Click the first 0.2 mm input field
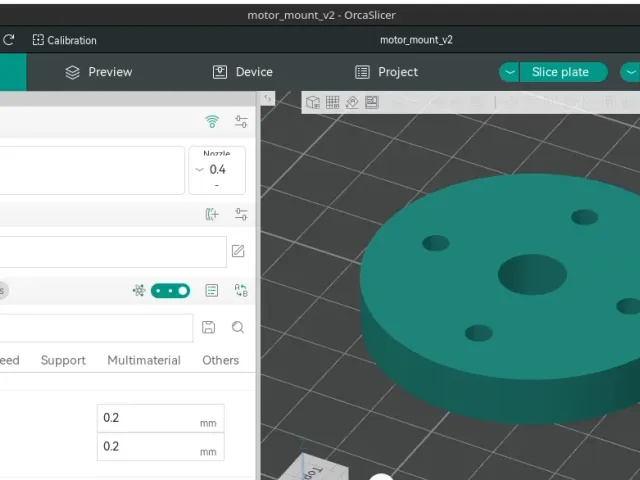This screenshot has width=640, height=480. coord(161,418)
